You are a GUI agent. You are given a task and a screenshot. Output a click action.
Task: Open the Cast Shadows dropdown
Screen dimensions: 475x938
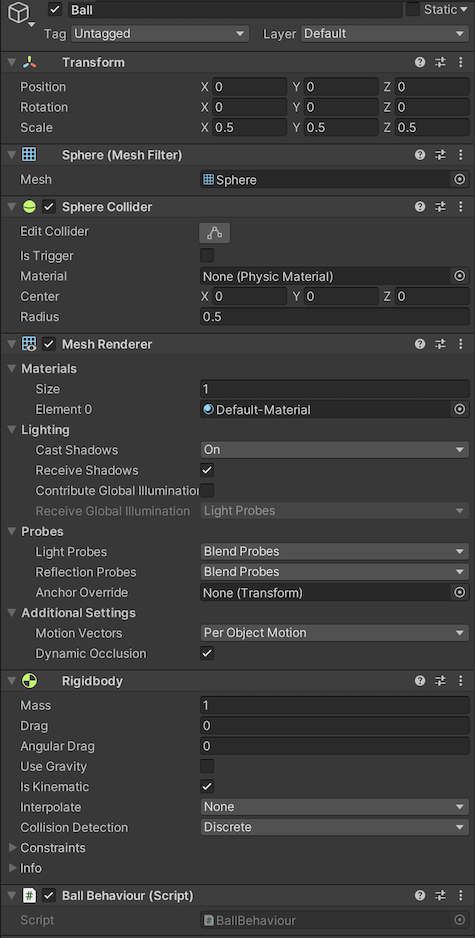tap(334, 450)
